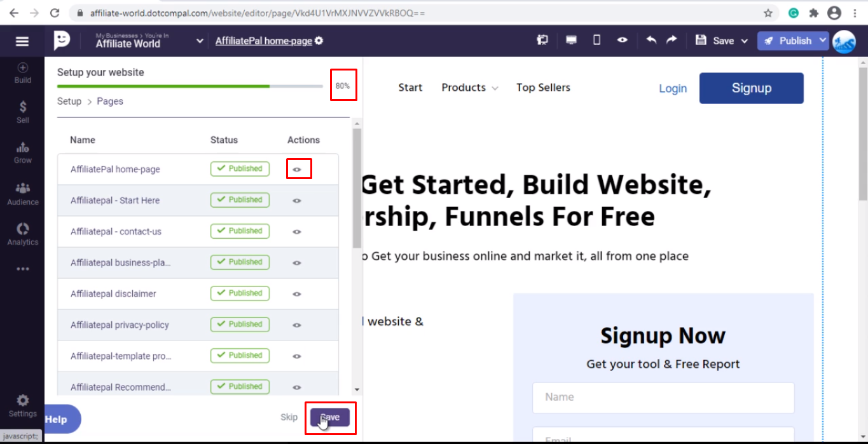The width and height of the screenshot is (868, 444).
Task: Select the AffiliatePal home-page row name
Action: (115, 170)
